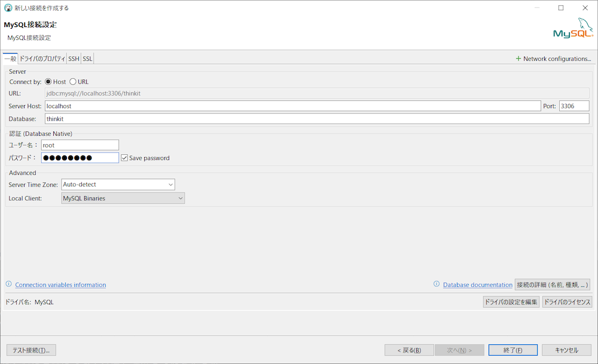This screenshot has width=598, height=364.
Task: Close the dialog with the X button
Action: click(x=585, y=8)
